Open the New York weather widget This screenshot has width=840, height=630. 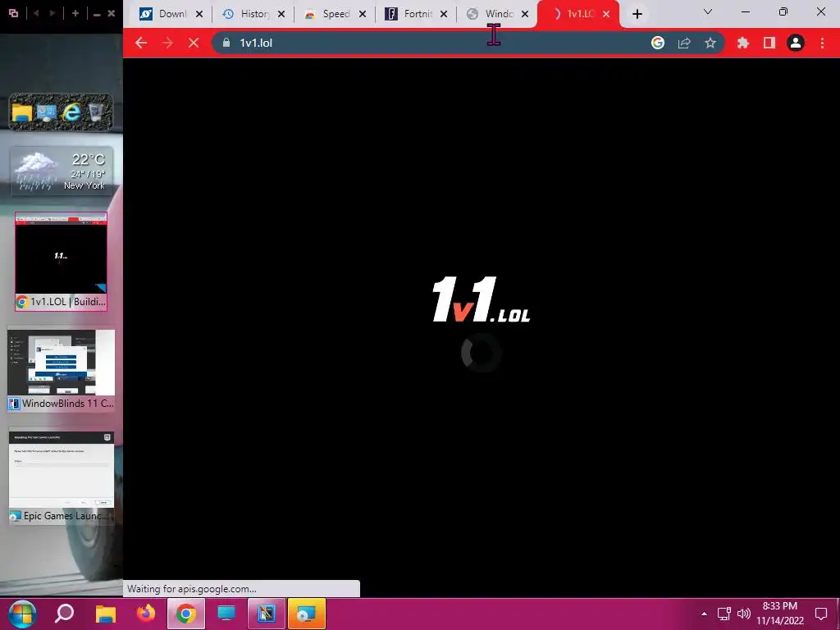pos(62,171)
